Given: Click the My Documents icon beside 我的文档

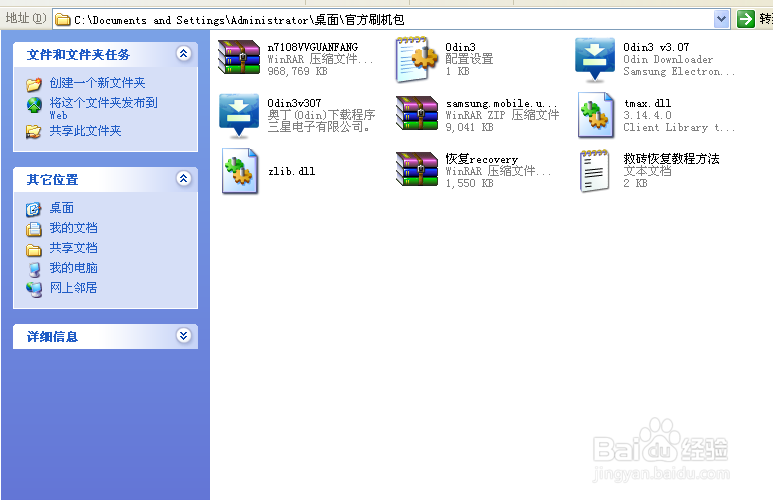Looking at the screenshot, I should pos(34,229).
